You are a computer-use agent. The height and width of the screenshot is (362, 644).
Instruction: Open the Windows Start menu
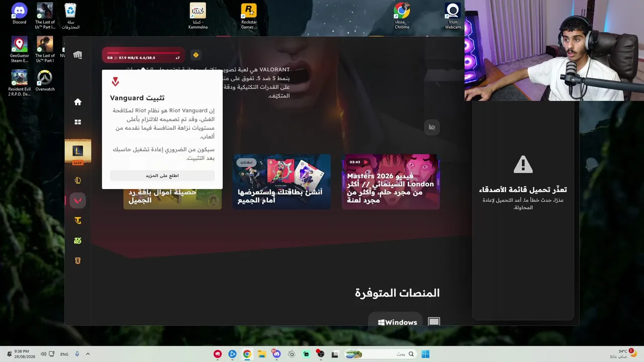[x=426, y=354]
